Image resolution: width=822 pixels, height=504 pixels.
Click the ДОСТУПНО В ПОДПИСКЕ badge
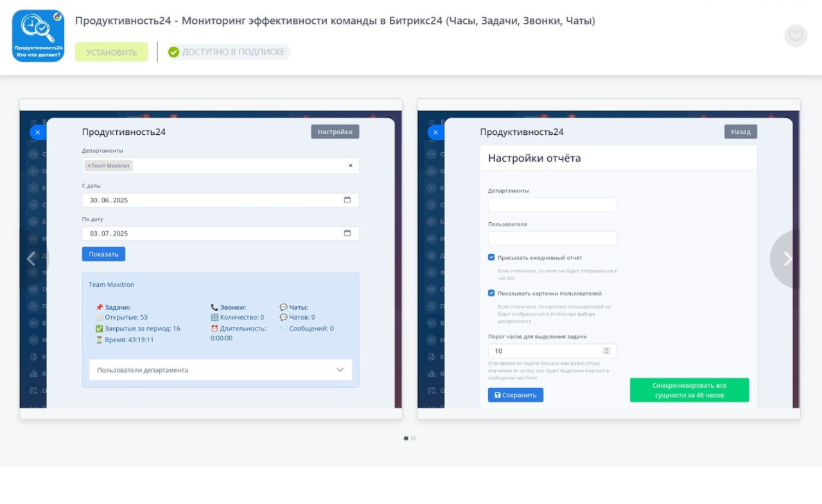pos(228,52)
